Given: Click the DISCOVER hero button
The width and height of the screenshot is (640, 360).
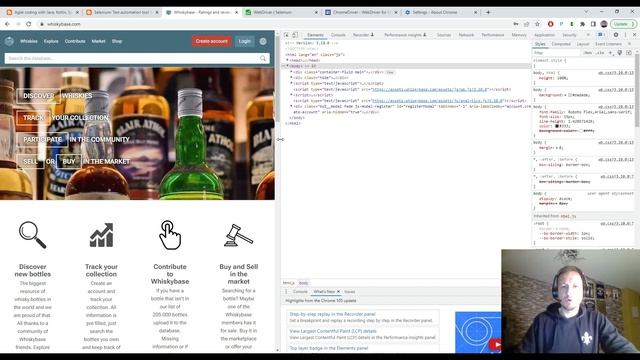Looking at the screenshot, I should (x=38, y=96).
